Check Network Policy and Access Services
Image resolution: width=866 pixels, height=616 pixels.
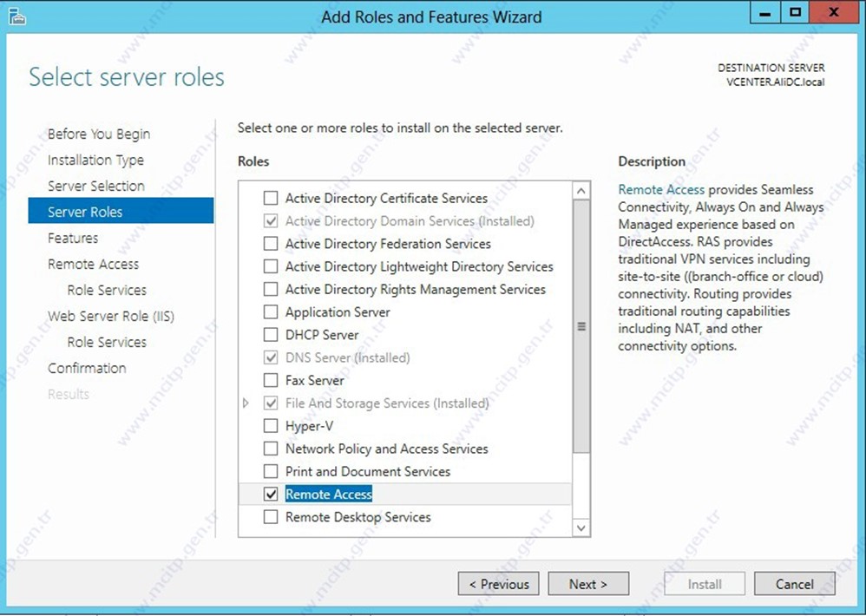click(271, 449)
